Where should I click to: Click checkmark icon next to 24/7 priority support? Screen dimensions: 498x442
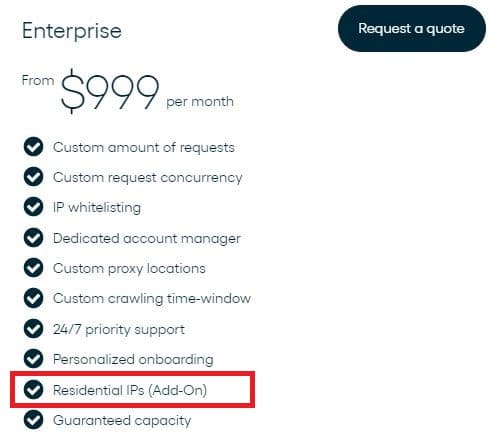[33, 329]
